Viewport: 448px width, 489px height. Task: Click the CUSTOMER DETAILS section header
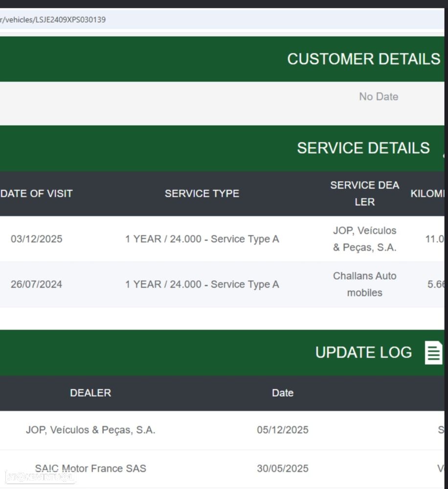point(363,59)
